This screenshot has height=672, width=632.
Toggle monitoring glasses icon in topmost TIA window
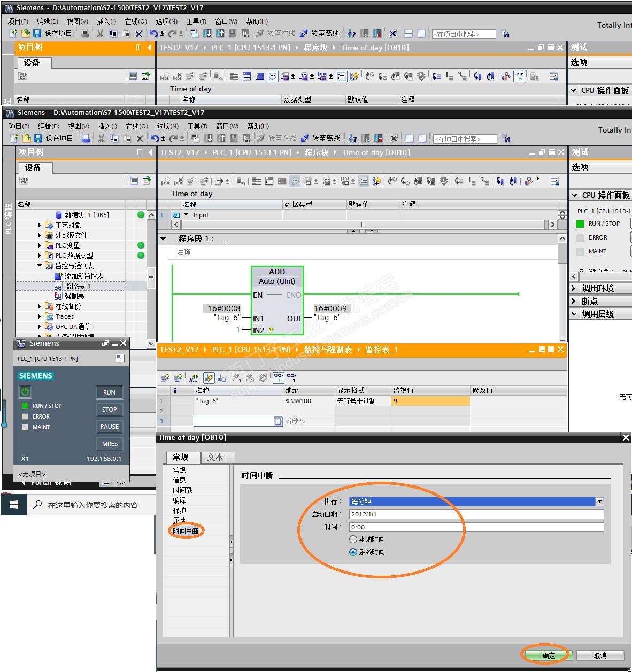click(519, 76)
